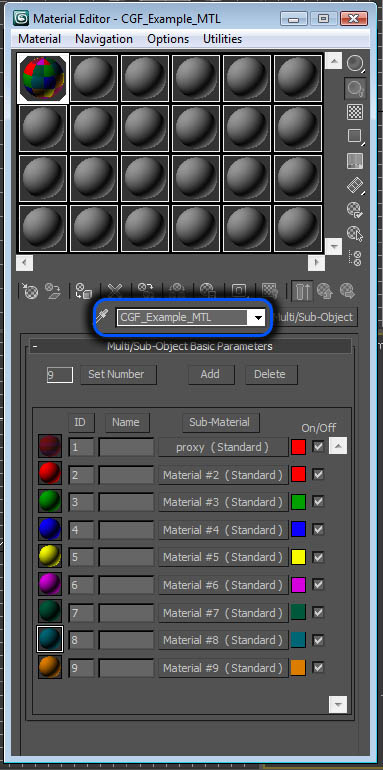Click sample slots scroll right arrow
The image size is (383, 770).
316,263
